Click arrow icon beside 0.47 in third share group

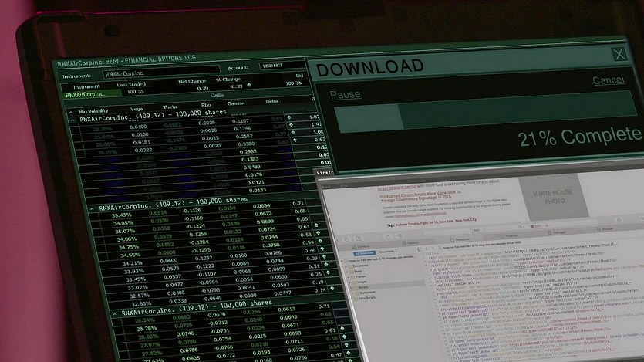click(x=349, y=353)
